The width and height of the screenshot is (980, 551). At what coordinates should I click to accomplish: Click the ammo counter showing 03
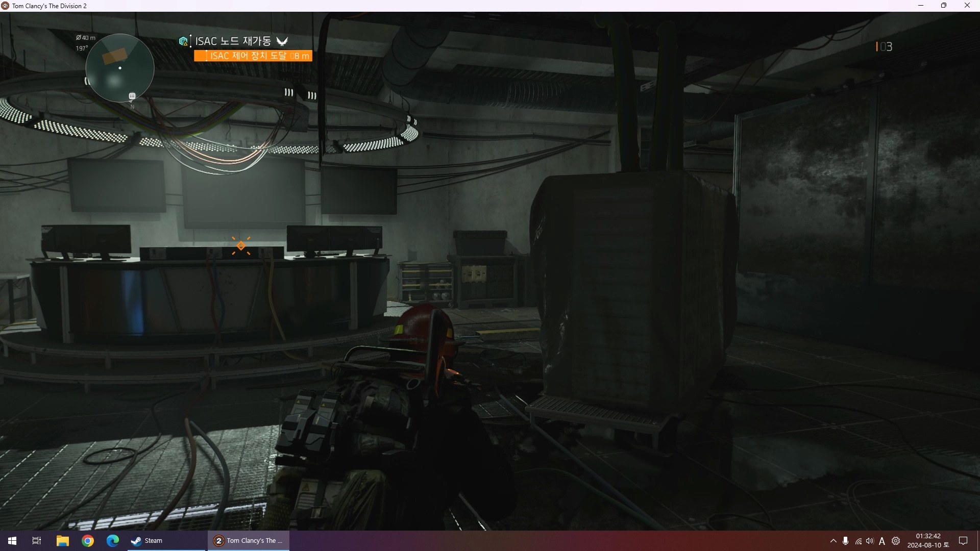[885, 47]
